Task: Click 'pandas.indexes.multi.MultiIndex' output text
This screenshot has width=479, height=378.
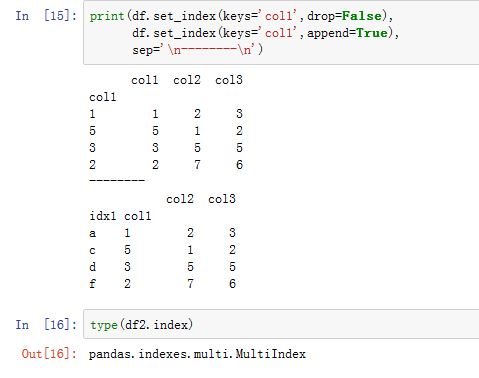Action: coord(197,354)
